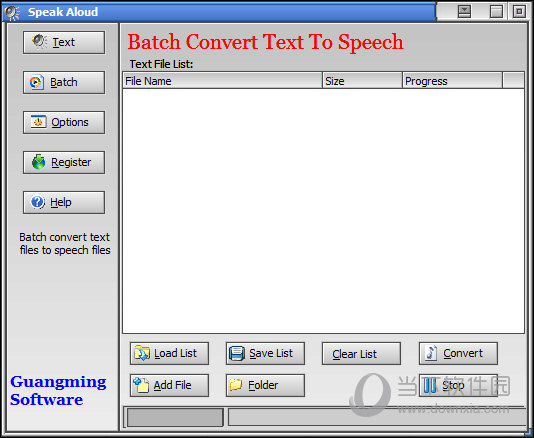This screenshot has width=534, height=438.
Task: Save the current file list
Action: pos(265,353)
